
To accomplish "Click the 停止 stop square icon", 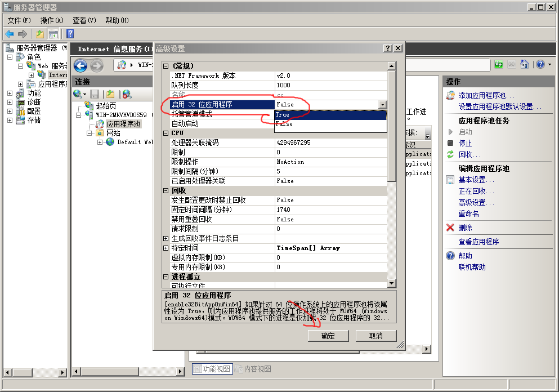I will 450,143.
